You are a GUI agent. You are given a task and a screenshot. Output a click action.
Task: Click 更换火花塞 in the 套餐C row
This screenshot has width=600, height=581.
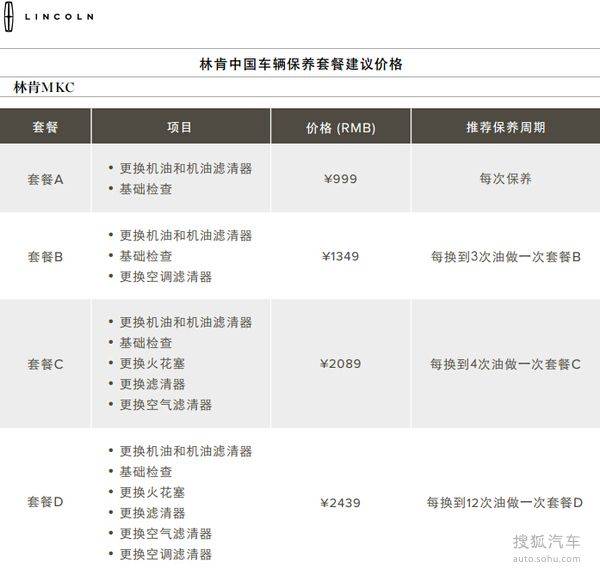(x=152, y=364)
